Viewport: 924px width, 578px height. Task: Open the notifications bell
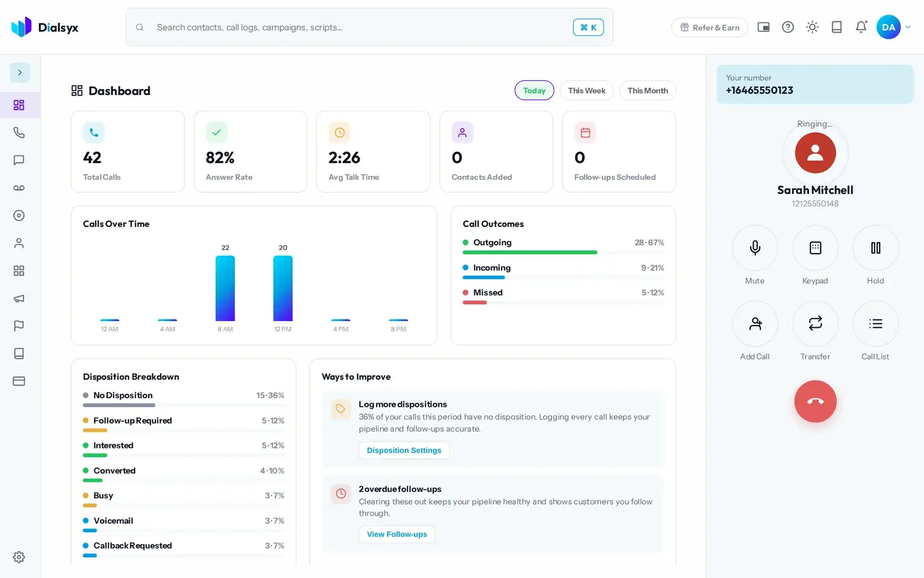click(861, 27)
